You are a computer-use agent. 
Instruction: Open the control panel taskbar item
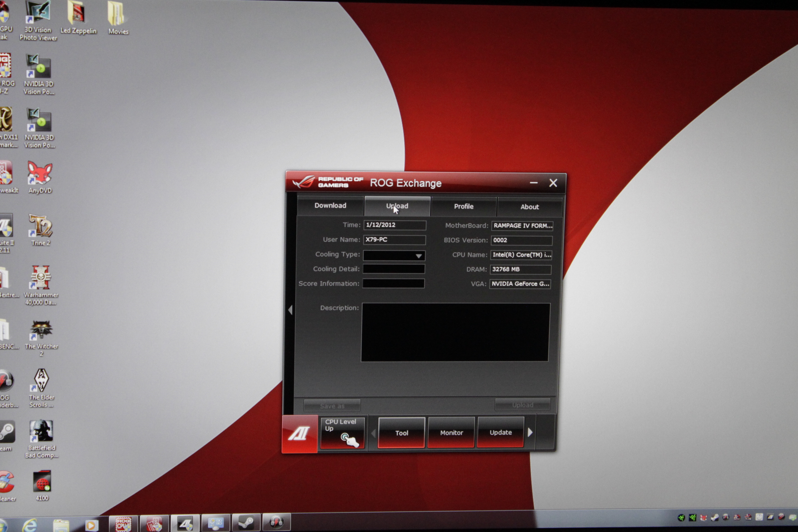(x=216, y=523)
